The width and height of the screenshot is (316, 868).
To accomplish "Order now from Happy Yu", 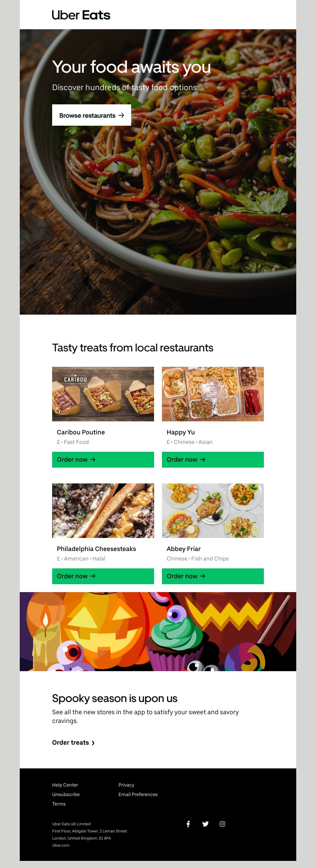I will click(x=213, y=459).
